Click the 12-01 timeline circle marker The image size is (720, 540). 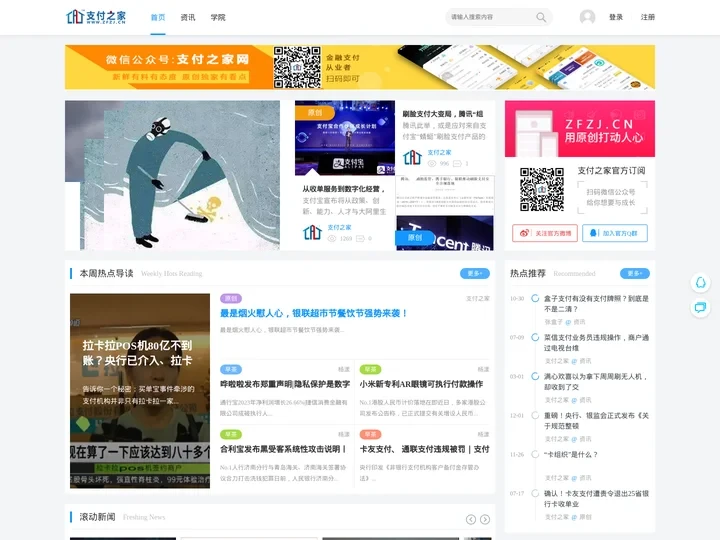[535, 416]
